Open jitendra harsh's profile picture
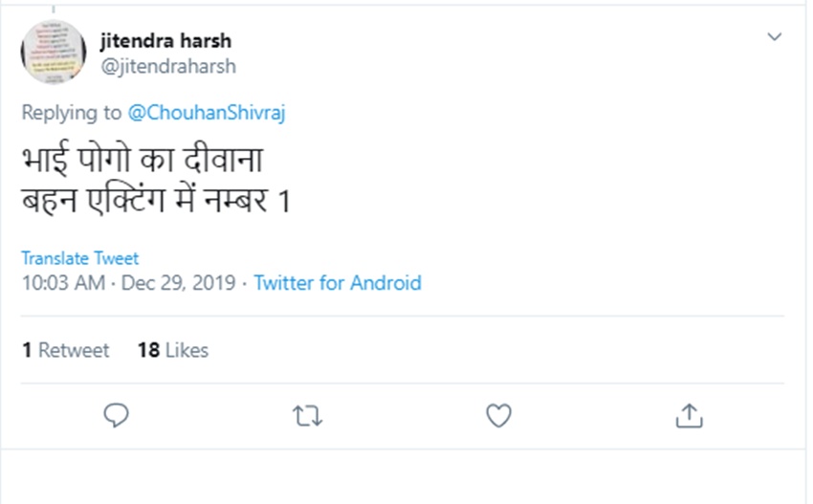Screen dimensions: 813x504 pos(54,53)
